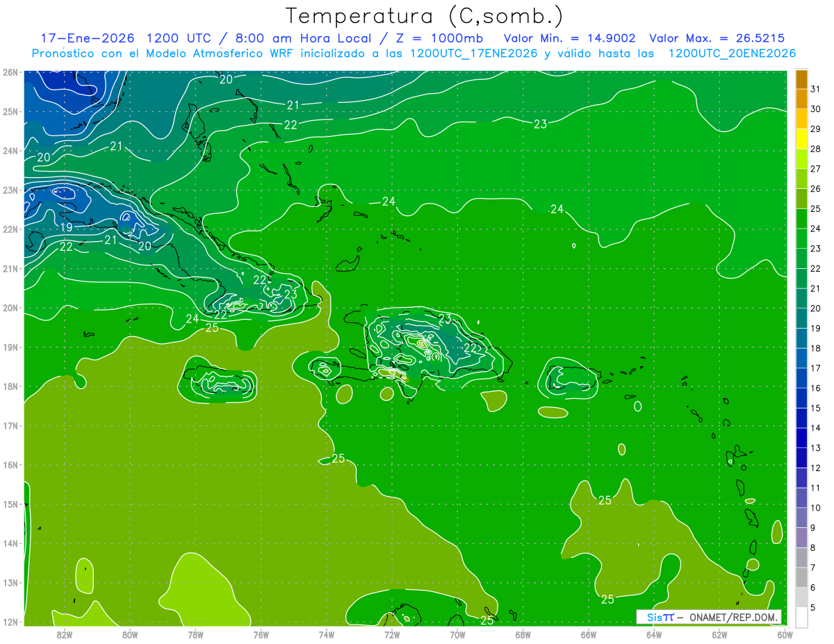Click the 64W longitude axis label
The image size is (834, 644).
[654, 634]
